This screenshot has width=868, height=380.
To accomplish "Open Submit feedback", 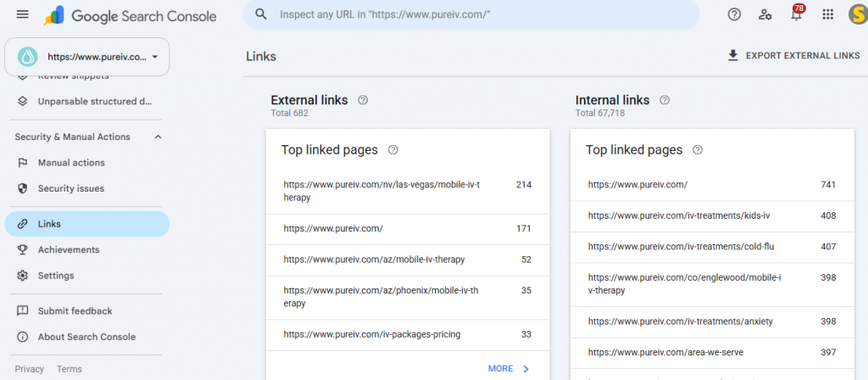I will click(87, 310).
